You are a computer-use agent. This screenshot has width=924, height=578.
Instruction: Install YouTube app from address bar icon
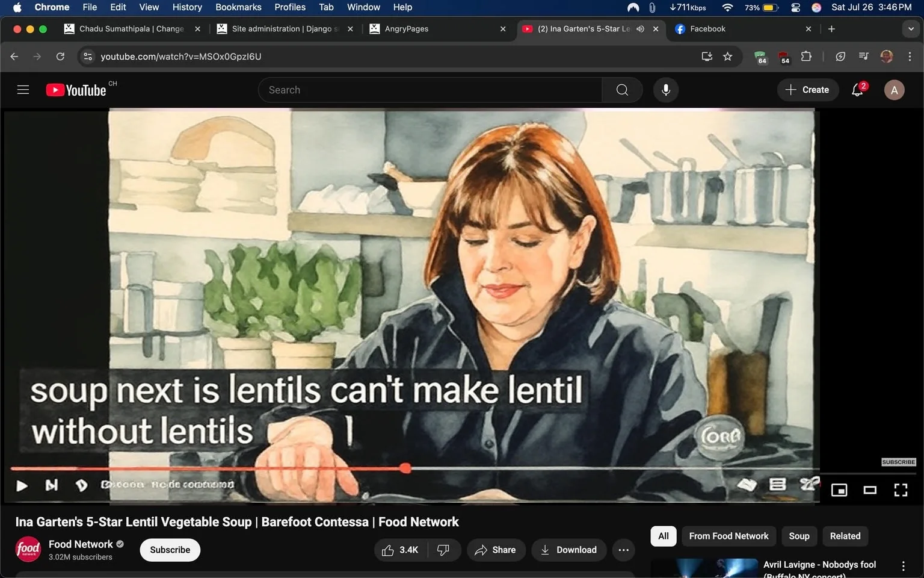pyautogui.click(x=707, y=56)
